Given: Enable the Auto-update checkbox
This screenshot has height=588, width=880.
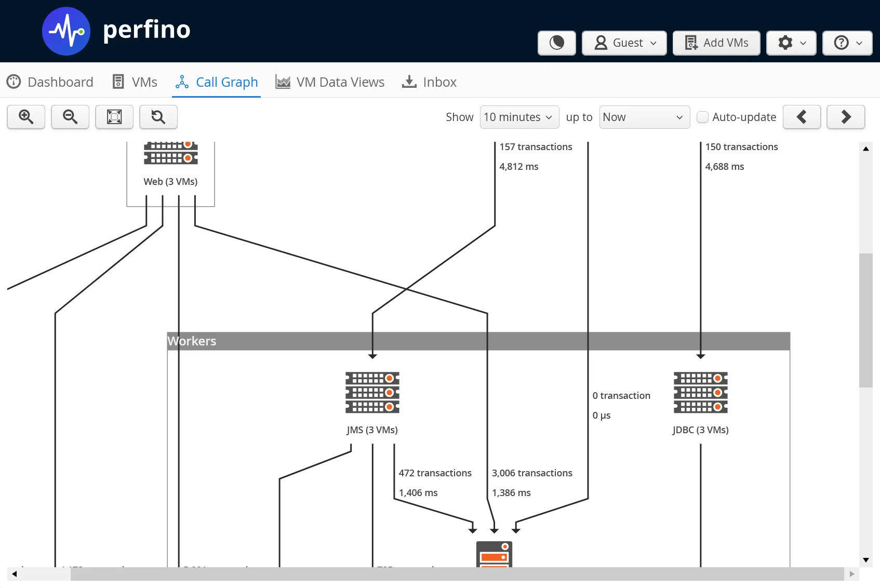Looking at the screenshot, I should pos(702,117).
